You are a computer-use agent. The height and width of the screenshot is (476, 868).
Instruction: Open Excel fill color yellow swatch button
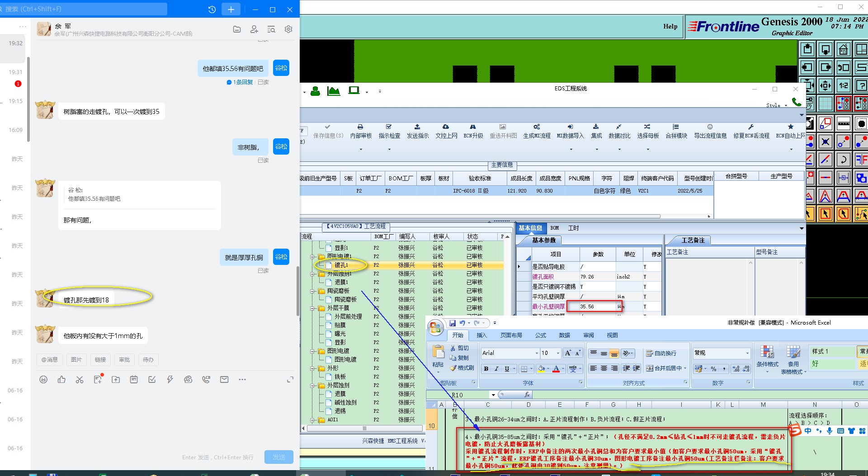coord(541,369)
